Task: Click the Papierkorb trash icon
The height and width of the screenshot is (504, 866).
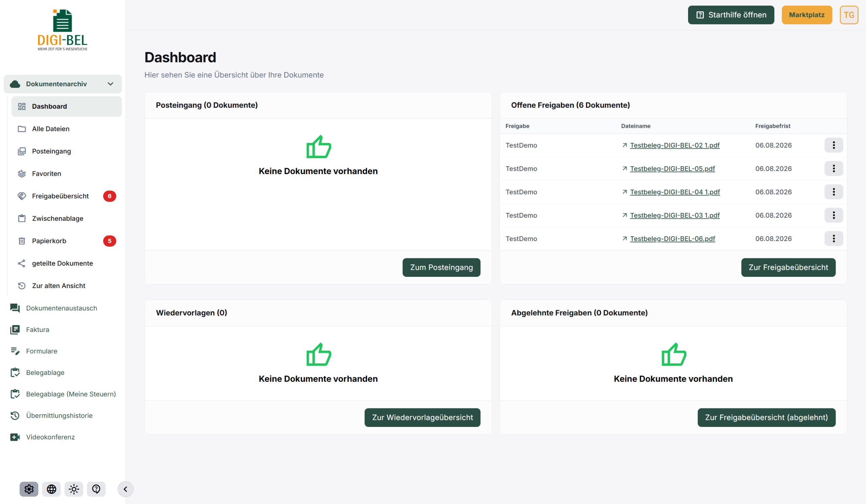Action: 22,241
